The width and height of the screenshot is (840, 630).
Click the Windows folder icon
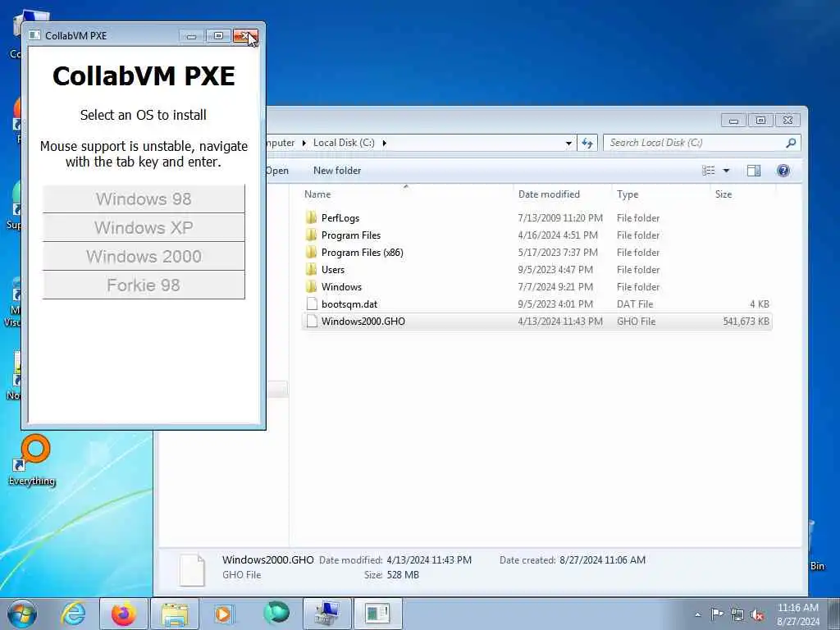[x=311, y=286]
